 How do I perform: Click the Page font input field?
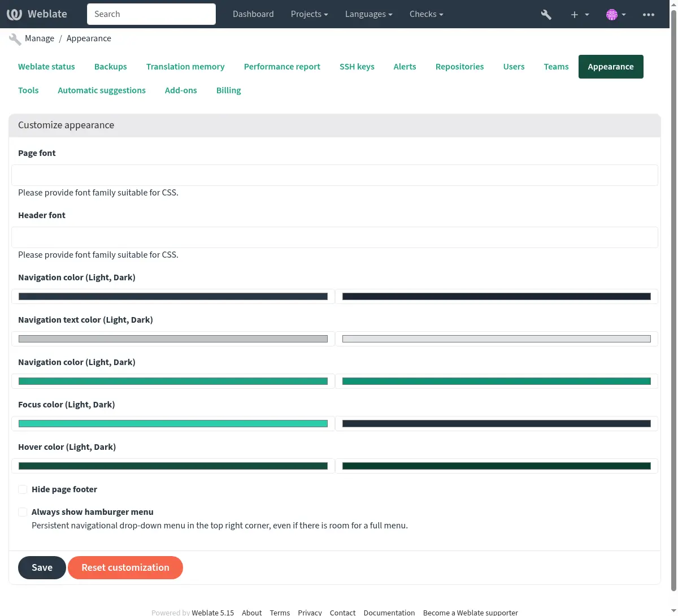pos(334,175)
